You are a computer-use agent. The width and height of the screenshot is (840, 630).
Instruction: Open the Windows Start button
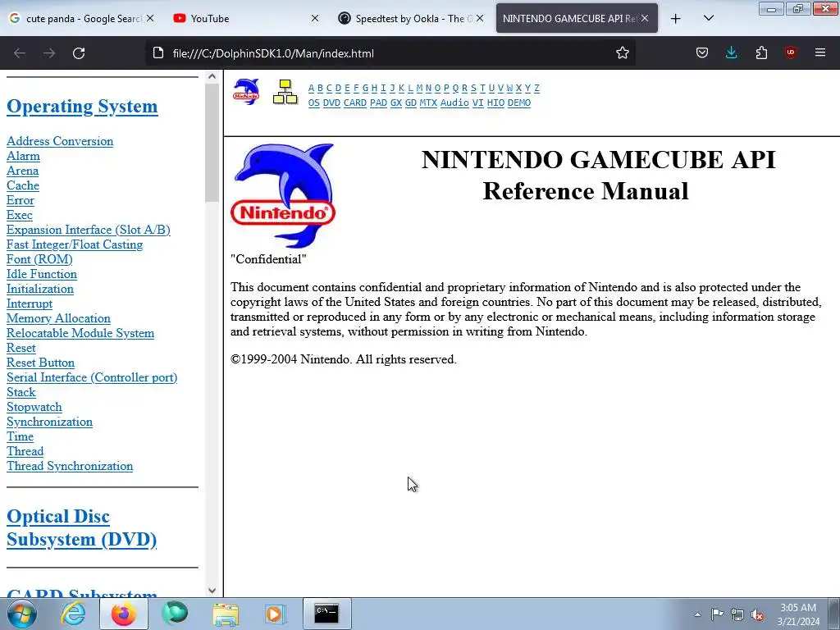(x=22, y=614)
